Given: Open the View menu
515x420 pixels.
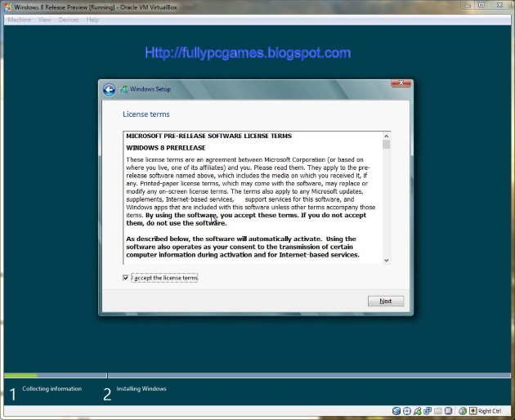Looking at the screenshot, I should pos(45,20).
